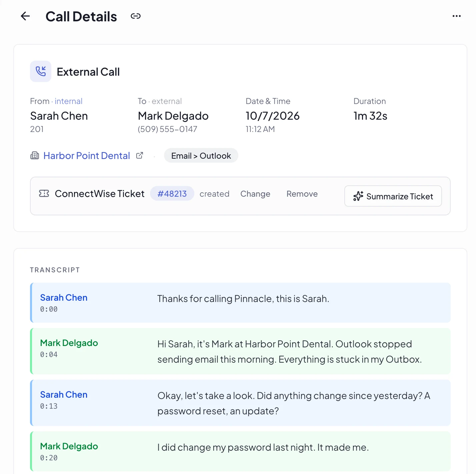Open Harbor Point Dental external link icon
The image size is (476, 474).
click(140, 155)
